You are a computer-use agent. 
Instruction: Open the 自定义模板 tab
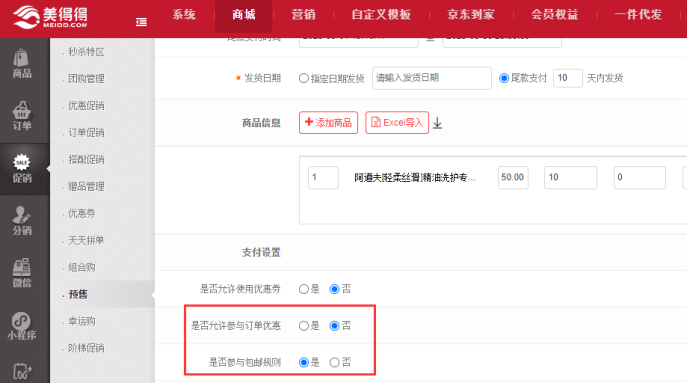(x=381, y=14)
